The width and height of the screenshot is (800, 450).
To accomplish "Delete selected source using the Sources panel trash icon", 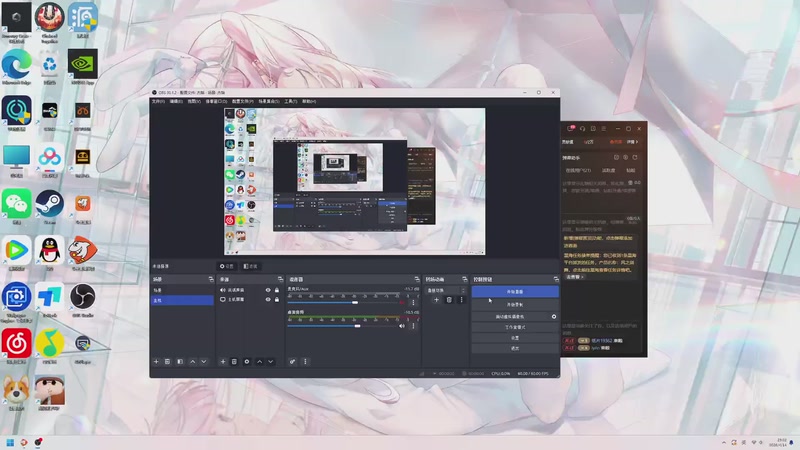I will pos(234,362).
